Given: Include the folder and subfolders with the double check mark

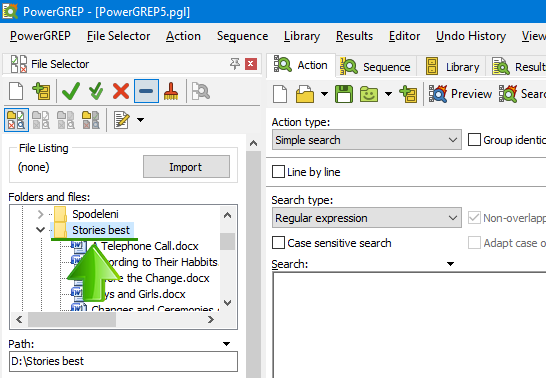Looking at the screenshot, I should (x=96, y=91).
